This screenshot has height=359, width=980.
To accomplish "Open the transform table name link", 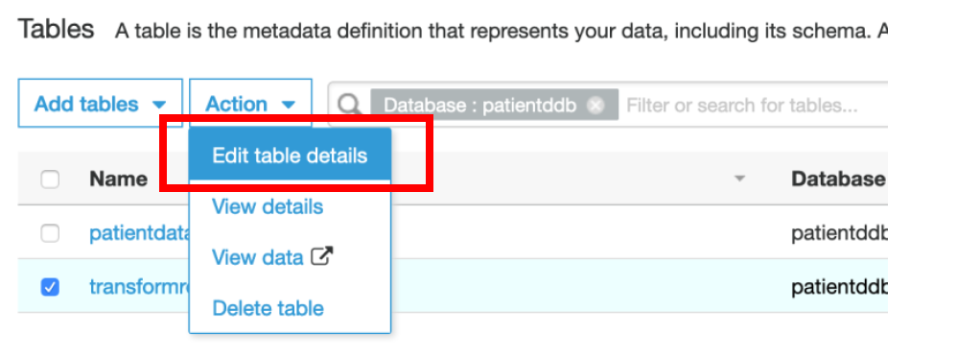I will point(139,287).
